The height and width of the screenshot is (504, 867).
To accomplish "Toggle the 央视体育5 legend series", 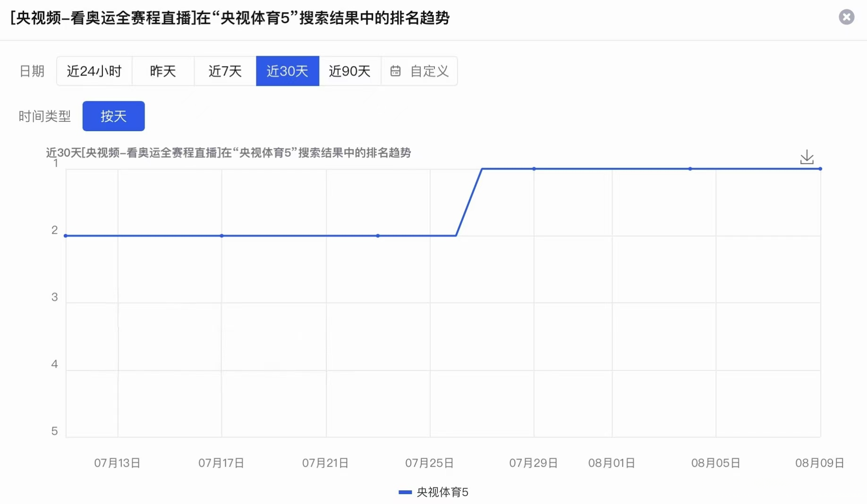I will click(433, 492).
